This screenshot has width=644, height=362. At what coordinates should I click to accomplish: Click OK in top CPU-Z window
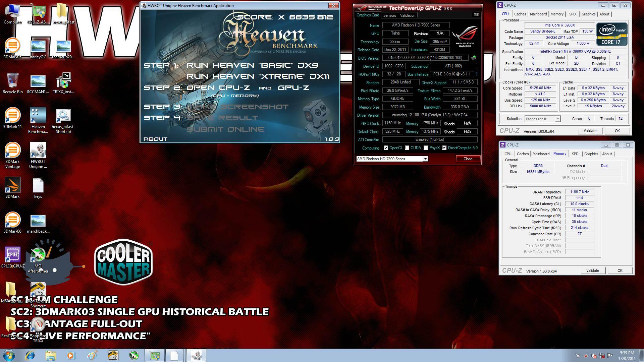pos(617,131)
